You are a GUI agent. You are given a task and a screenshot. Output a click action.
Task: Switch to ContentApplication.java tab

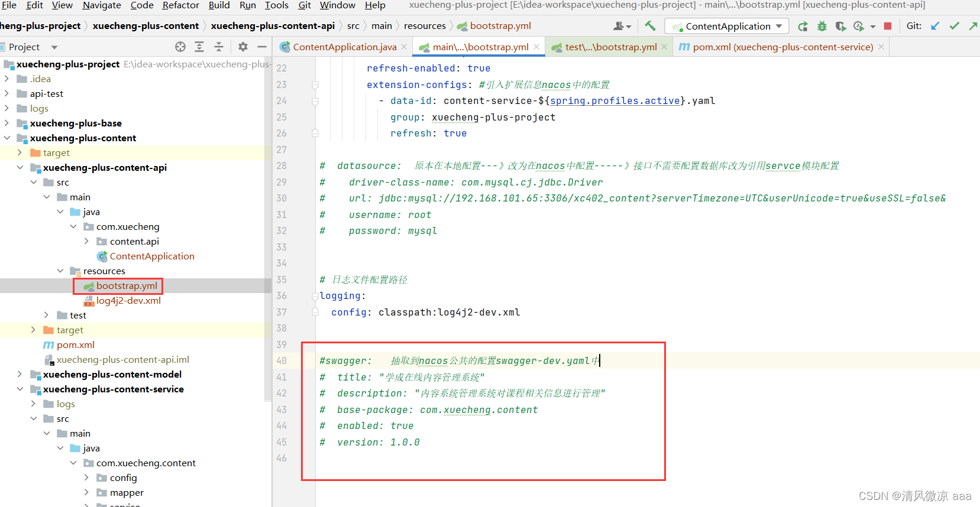click(x=344, y=47)
